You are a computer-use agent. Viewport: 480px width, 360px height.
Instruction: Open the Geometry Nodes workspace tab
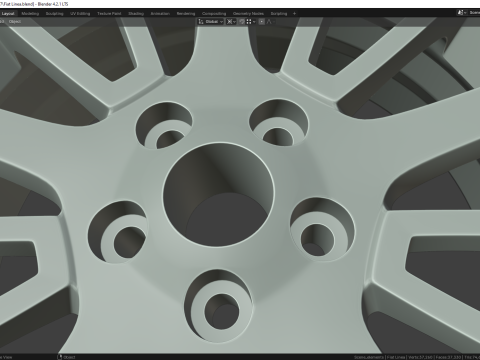tap(248, 14)
